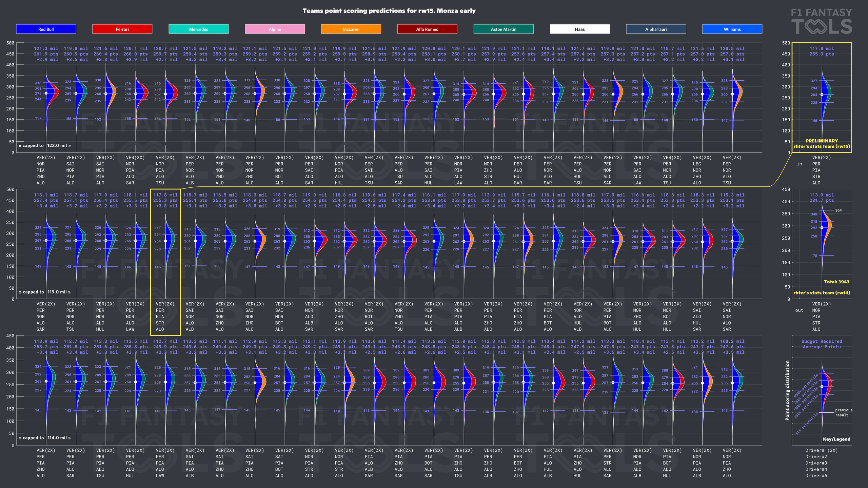Click the 'LEC' driver entry
Image resolution: width=868 pixels, height=488 pixels.
pyautogui.click(x=697, y=164)
